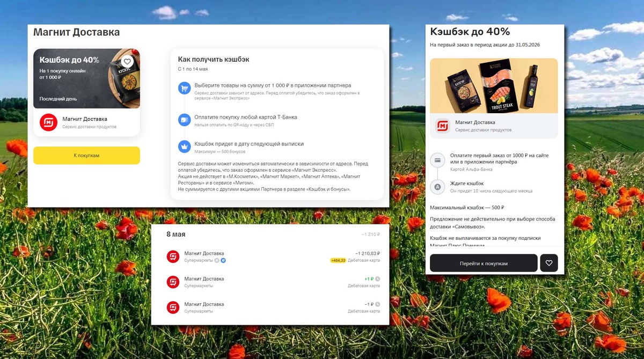Tap heart icon on T-Bank cashback banner
This screenshot has height=359, width=644.
127,62
